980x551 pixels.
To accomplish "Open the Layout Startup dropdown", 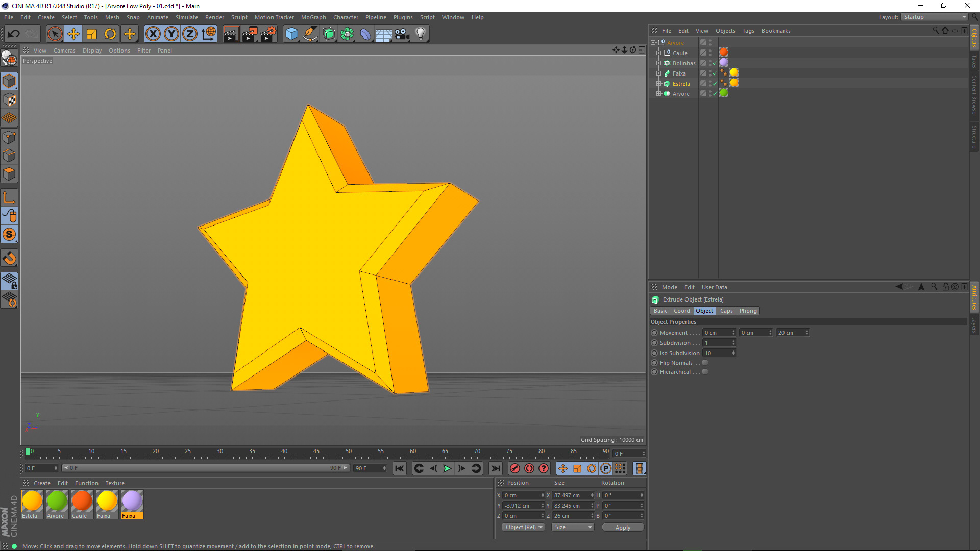I will tap(935, 17).
